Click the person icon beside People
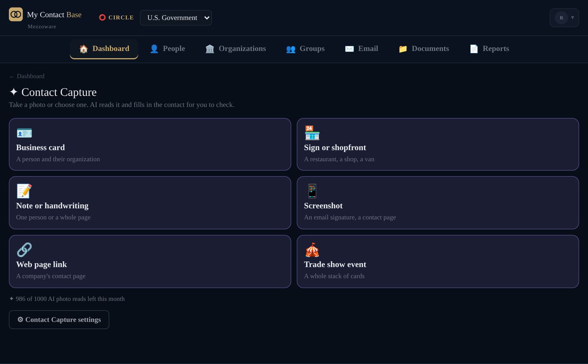 click(x=154, y=49)
